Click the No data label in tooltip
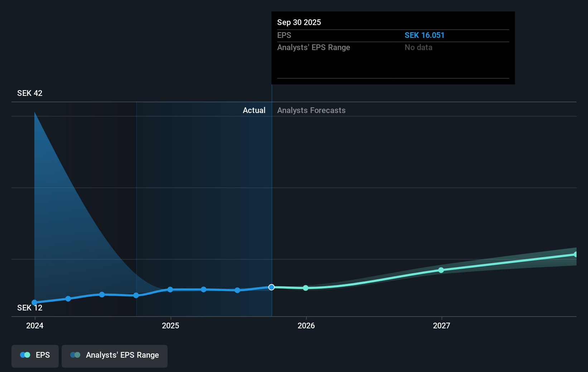Viewport: 588px width, 372px height. click(418, 47)
